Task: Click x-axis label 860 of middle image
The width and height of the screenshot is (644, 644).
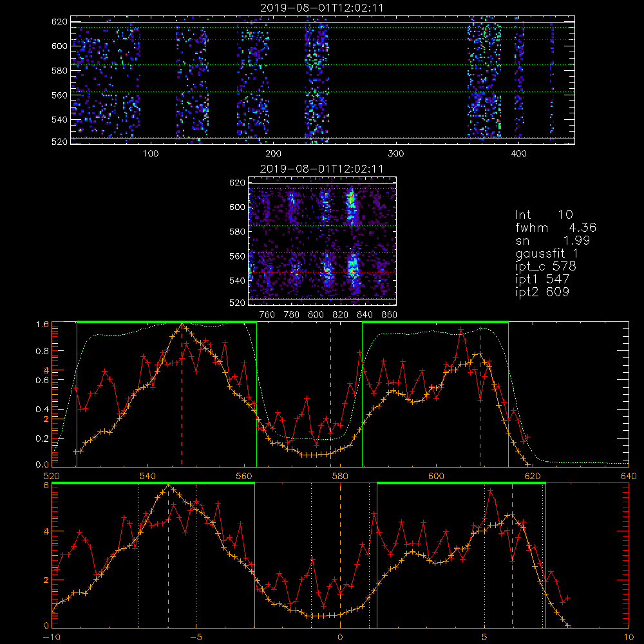Action: pyautogui.click(x=390, y=315)
